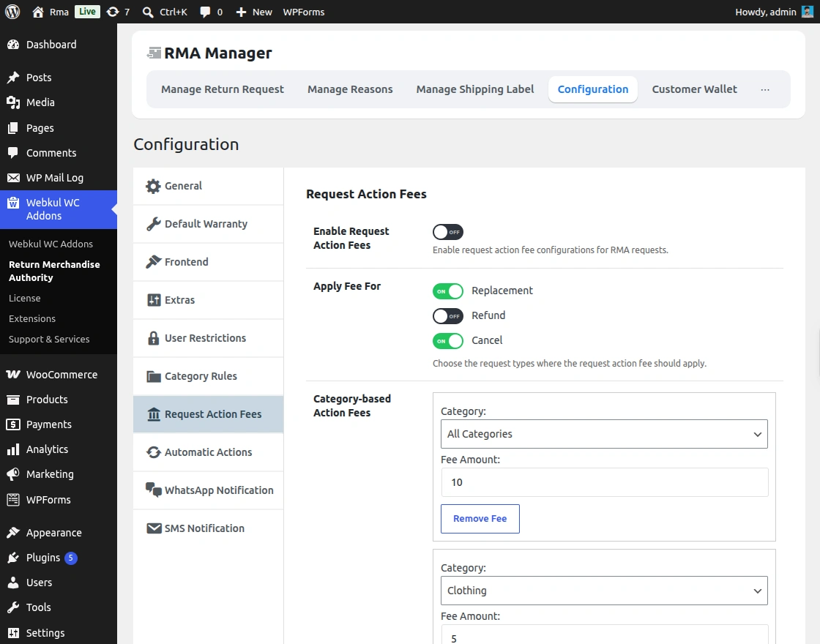The height and width of the screenshot is (644, 820).
Task: Open the Clothing category dropdown
Action: click(604, 591)
